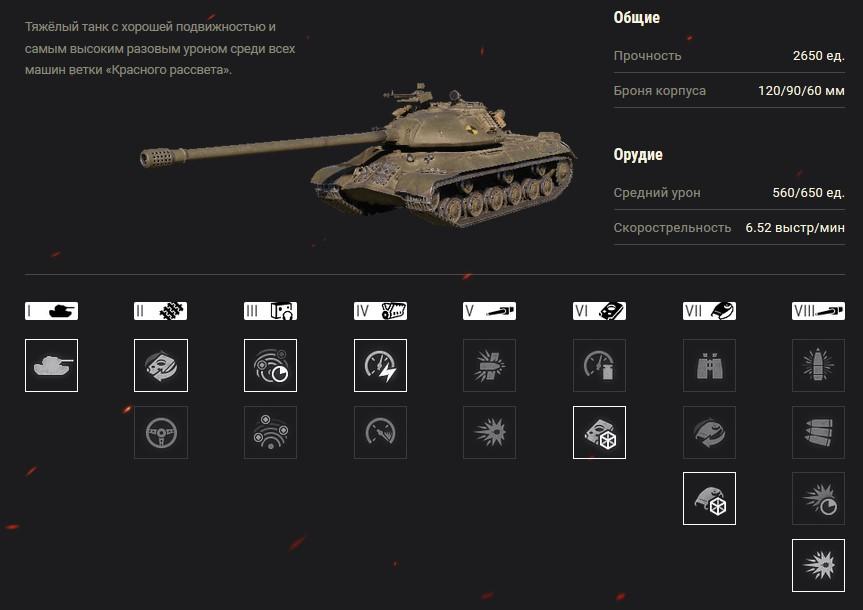Select the plain speedometer upgrade in column IV
The image size is (863, 610).
[x=380, y=433]
